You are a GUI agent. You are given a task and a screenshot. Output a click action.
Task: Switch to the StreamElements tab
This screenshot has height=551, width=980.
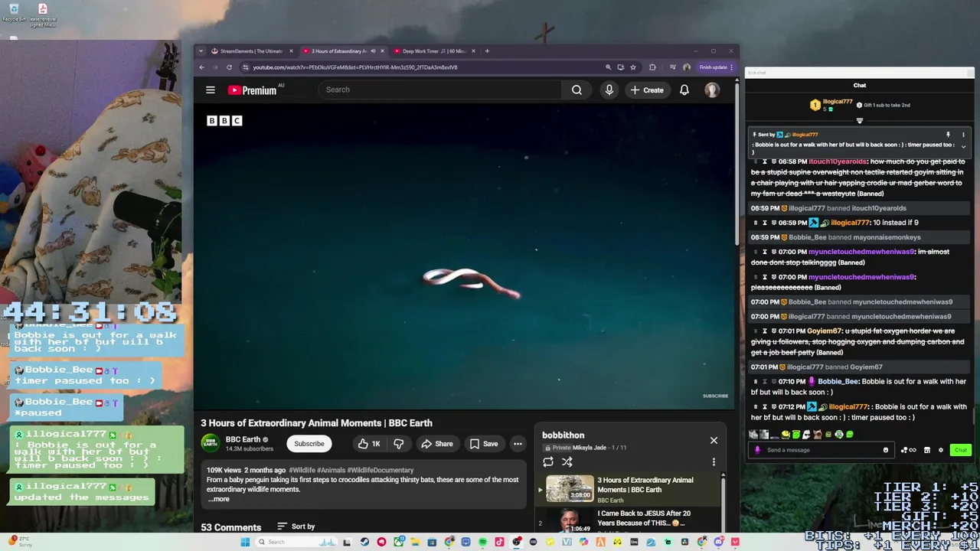[251, 51]
